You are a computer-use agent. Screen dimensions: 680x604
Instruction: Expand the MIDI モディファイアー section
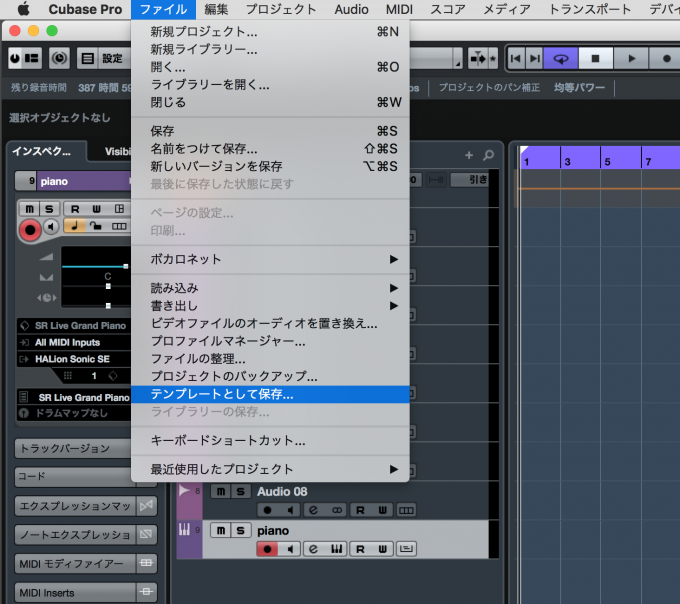(75, 564)
